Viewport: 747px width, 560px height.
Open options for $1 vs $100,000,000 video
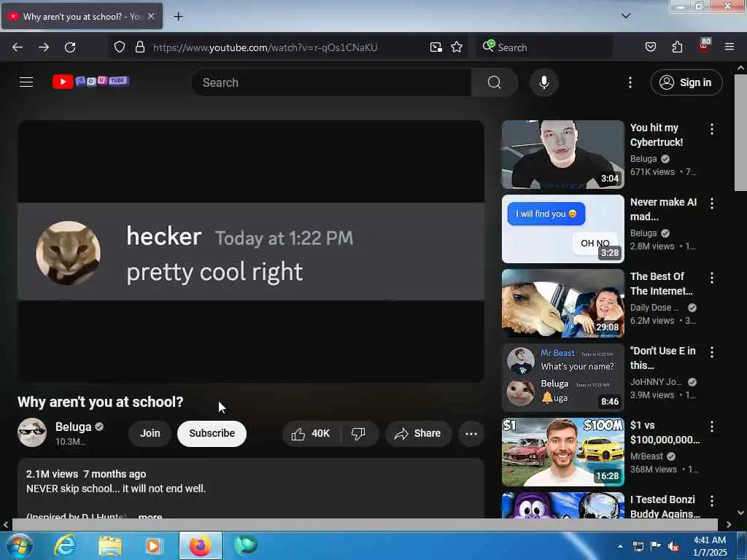click(712, 426)
